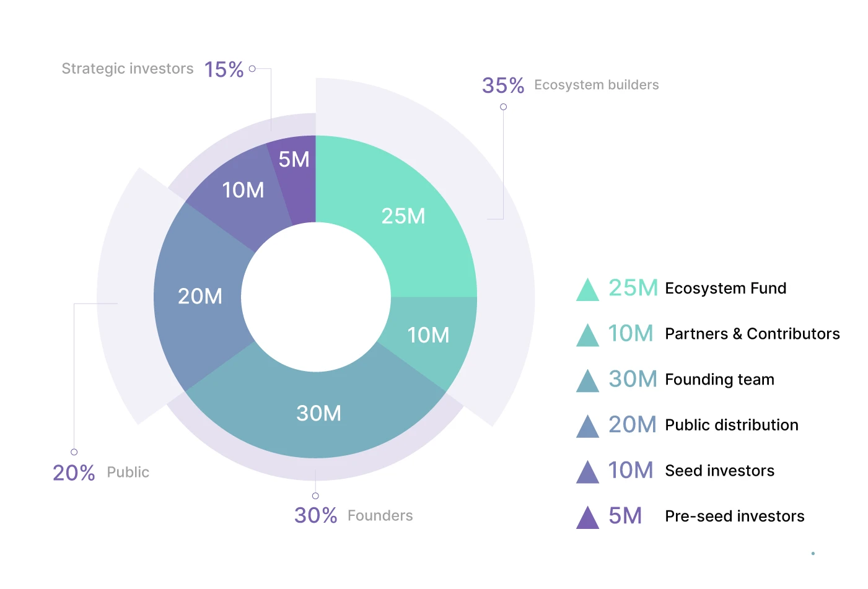Click the Seed investors legend triangle
The height and width of the screenshot is (589, 868).
[587, 472]
